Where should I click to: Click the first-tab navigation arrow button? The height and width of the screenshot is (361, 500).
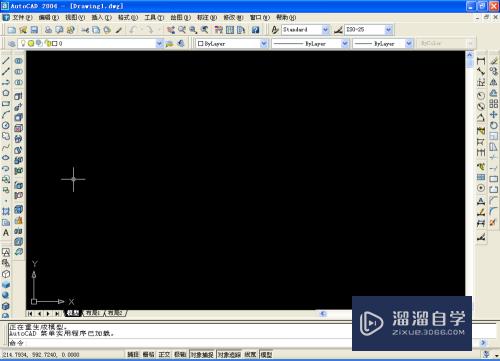pos(30,314)
